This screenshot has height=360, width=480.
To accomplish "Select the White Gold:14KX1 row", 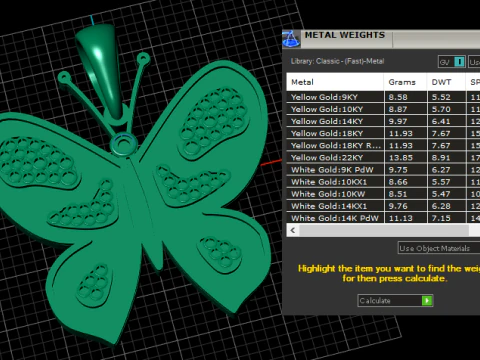I will pos(383,206).
